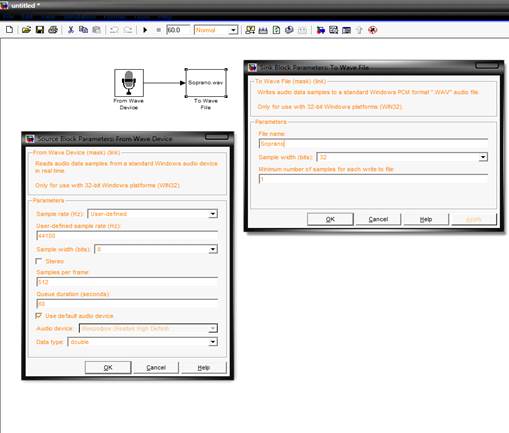
Task: Open the Simulation menu
Action: (x=79, y=16)
